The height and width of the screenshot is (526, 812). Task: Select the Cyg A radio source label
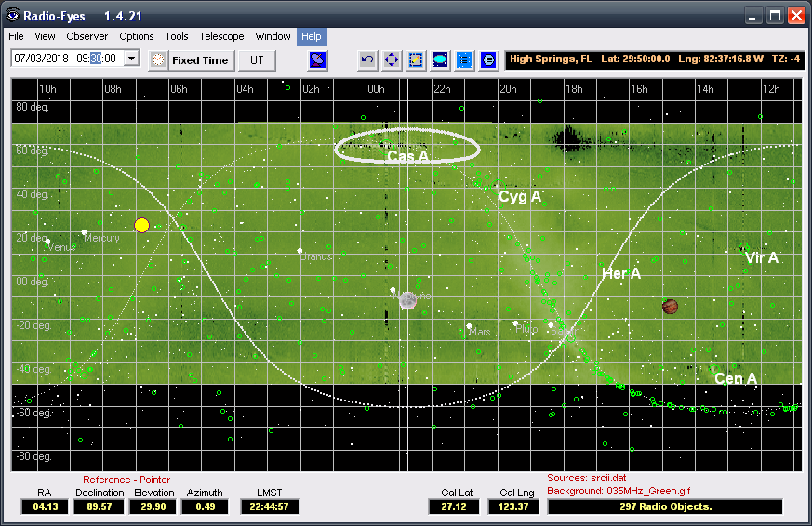click(x=519, y=197)
